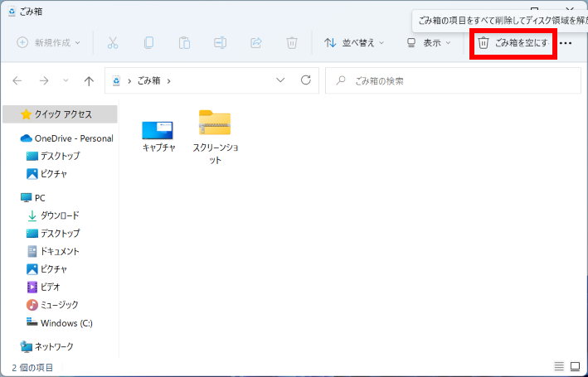
Task: Open the 表示 view dropdown
Action: [429, 43]
